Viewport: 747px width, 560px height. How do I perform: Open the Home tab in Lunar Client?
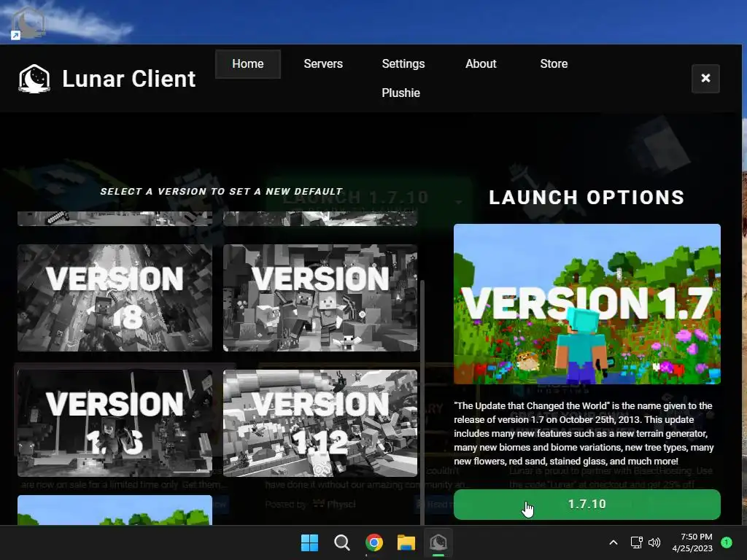[248, 64]
